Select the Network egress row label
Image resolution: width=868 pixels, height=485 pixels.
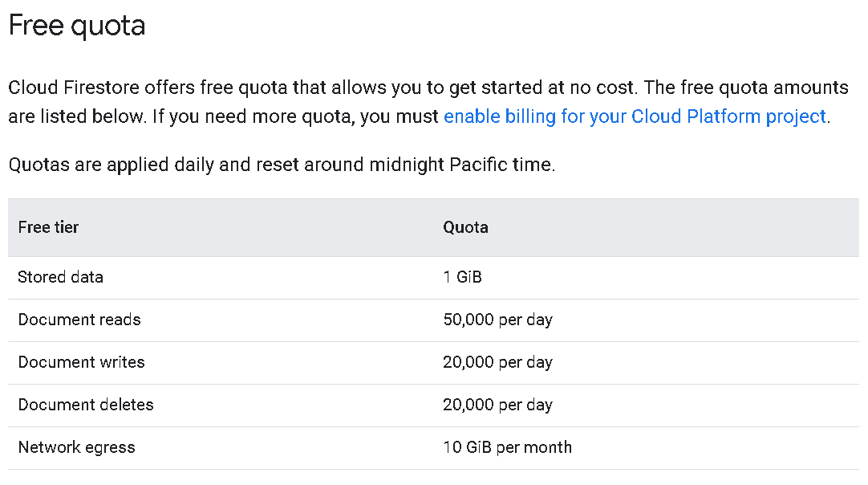[76, 447]
